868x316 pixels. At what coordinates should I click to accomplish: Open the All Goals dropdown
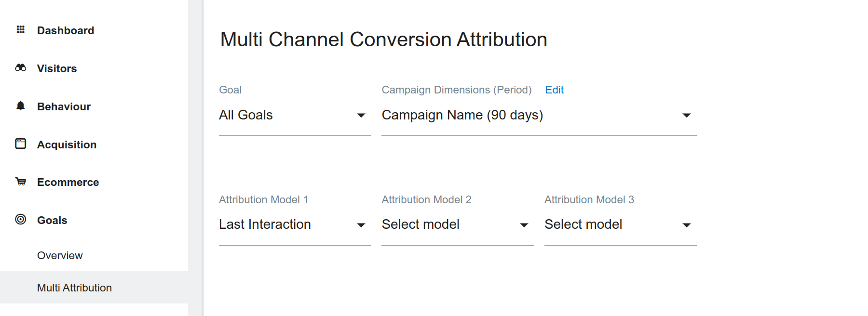point(294,116)
